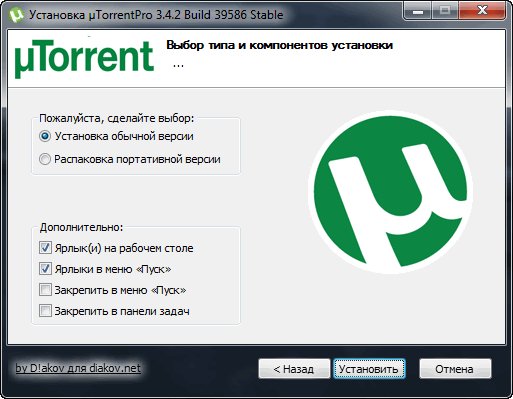Enable 'Закрепить в меню «Пуск»' checkbox

(45, 290)
